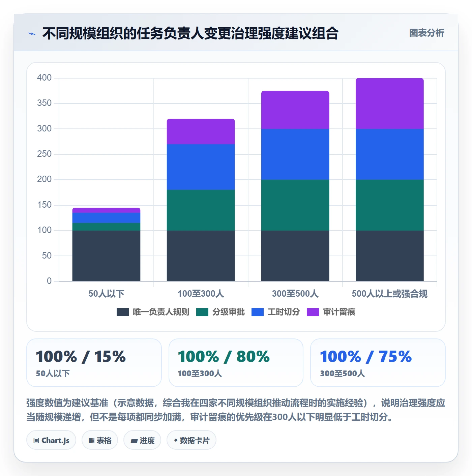Click the chart title heading text
Screen dimensions: 472x476
pos(190,33)
